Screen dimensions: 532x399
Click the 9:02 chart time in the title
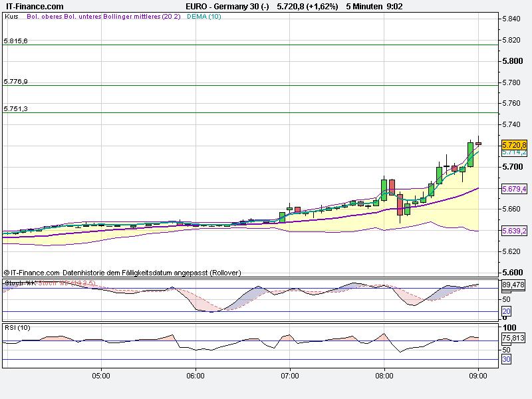click(394, 6)
